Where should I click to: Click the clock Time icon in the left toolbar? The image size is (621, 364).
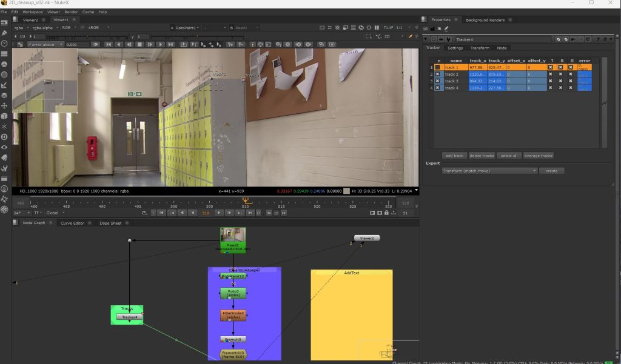4,44
